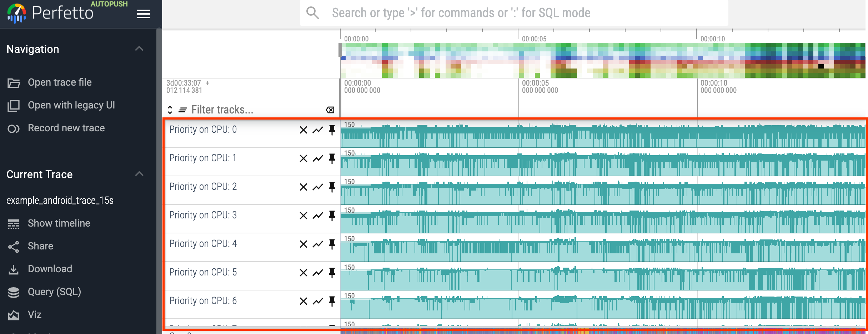Click the hamburger menu icon

coord(143,14)
